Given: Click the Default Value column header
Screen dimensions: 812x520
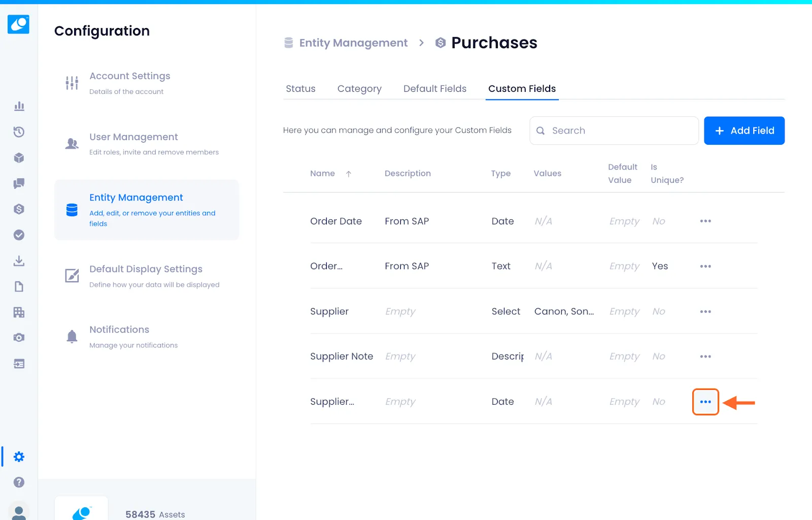Looking at the screenshot, I should click(x=623, y=174).
